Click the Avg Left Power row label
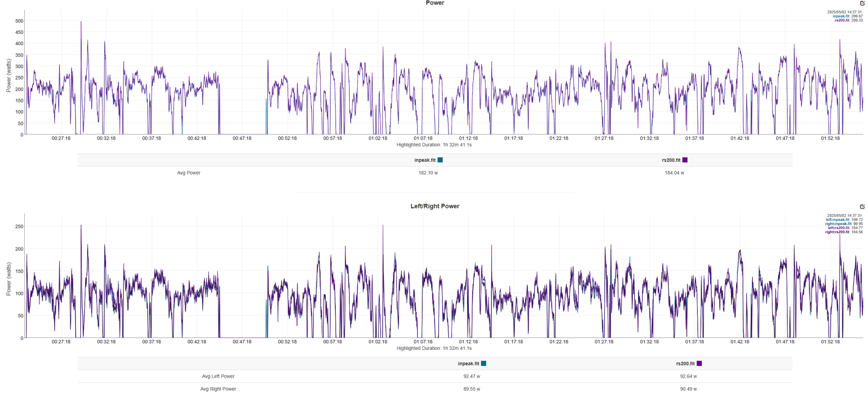 coord(218,376)
